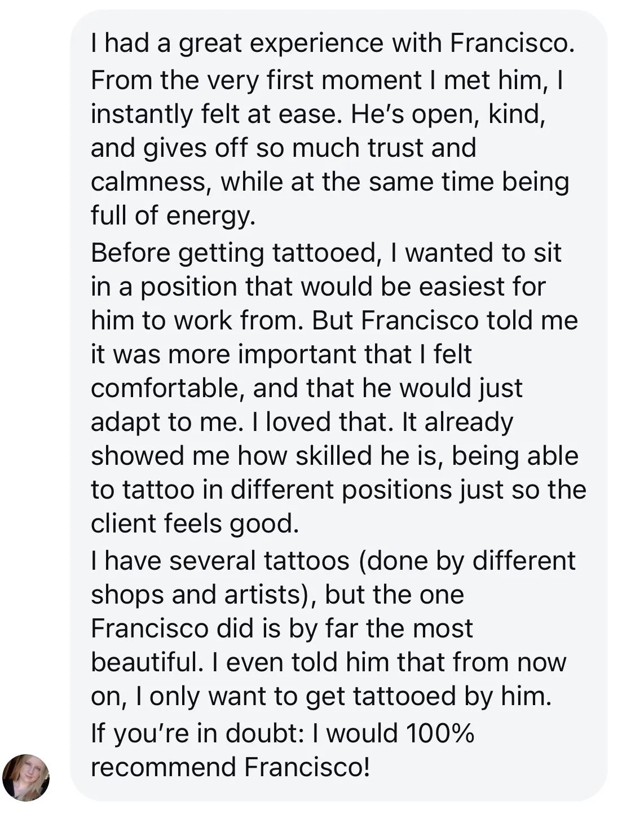This screenshot has width=644, height=814.
Task: Click the closing words 'recommend Francisco!'
Action: [231, 767]
